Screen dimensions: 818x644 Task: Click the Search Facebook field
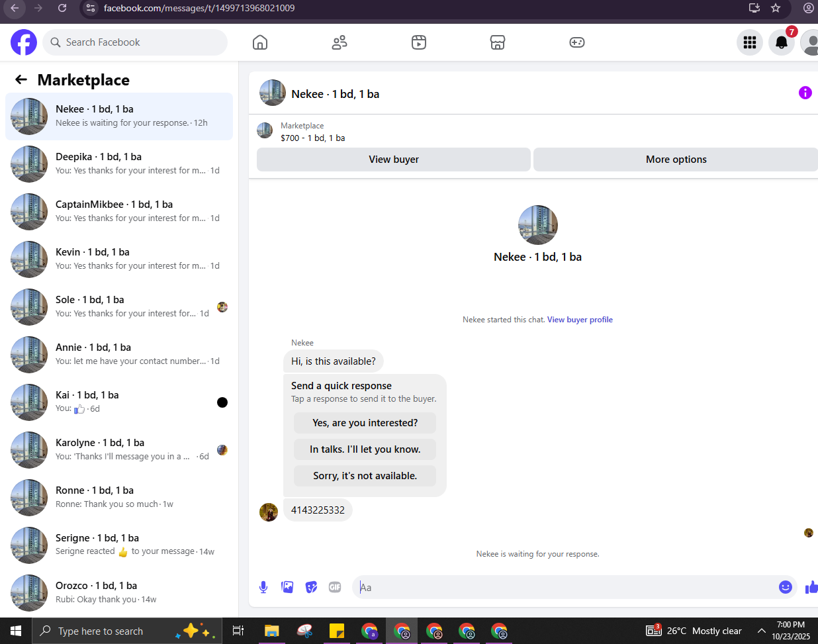(136, 42)
